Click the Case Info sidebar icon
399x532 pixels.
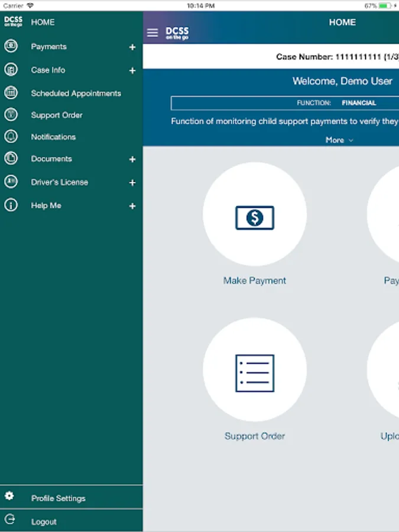coord(11,70)
